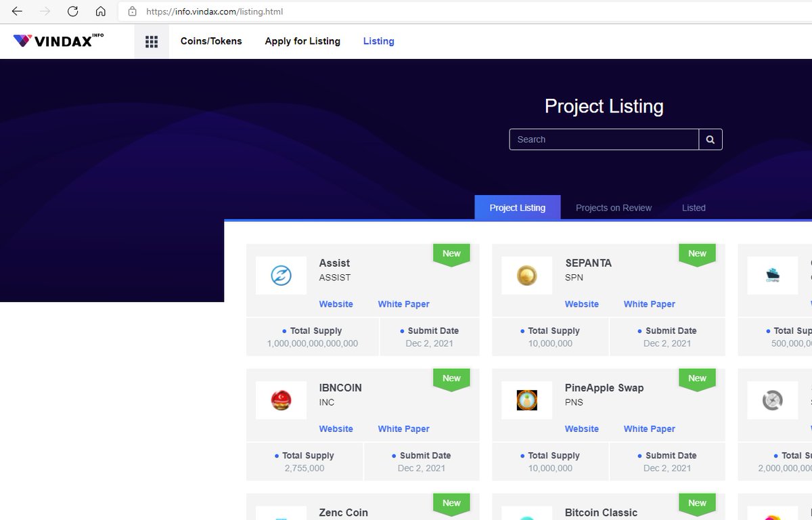The height and width of the screenshot is (520, 812).
Task: Open the PineApple Swap White Paper link
Action: coord(650,429)
